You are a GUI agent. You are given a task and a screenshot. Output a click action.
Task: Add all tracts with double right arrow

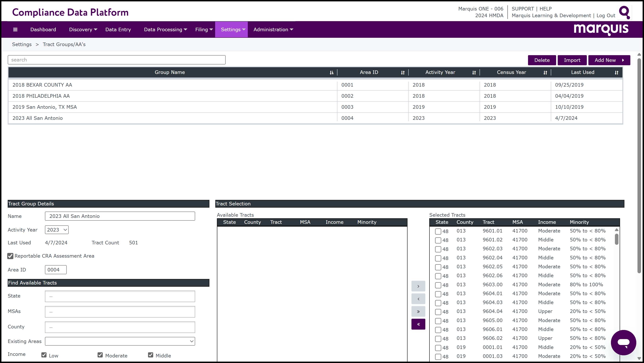(418, 312)
